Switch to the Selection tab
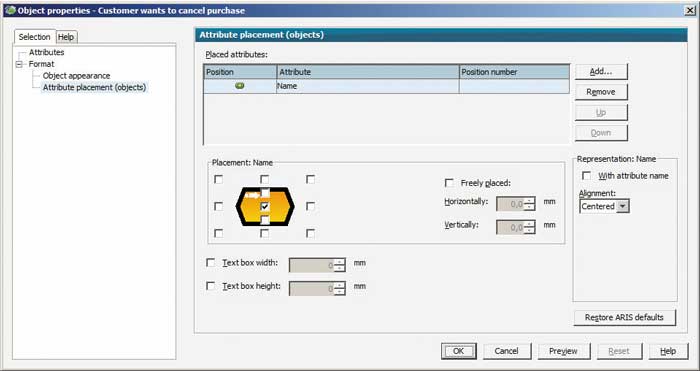This screenshot has width=700, height=371. click(34, 37)
